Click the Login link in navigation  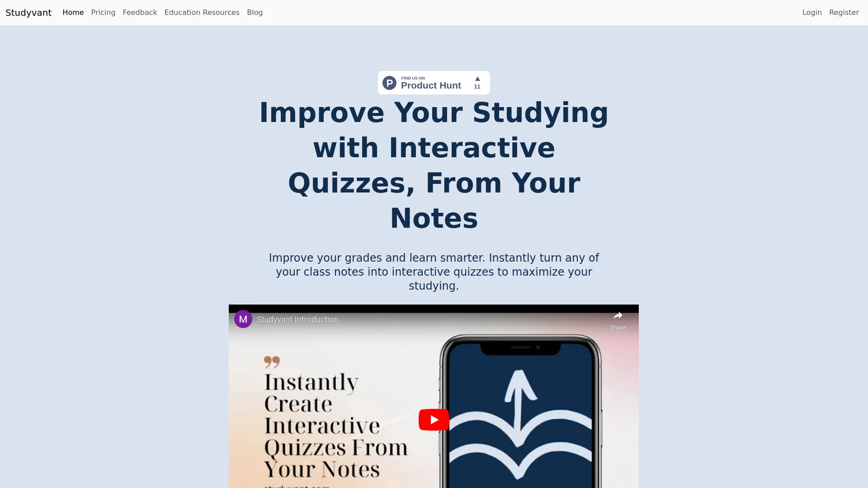coord(812,13)
